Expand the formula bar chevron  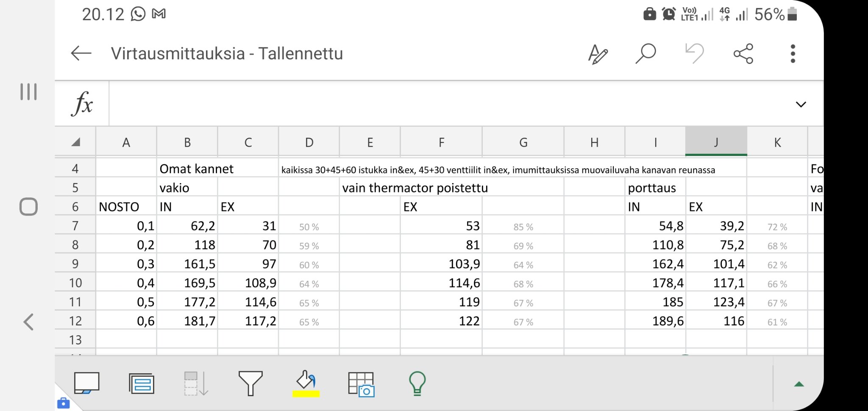[801, 104]
